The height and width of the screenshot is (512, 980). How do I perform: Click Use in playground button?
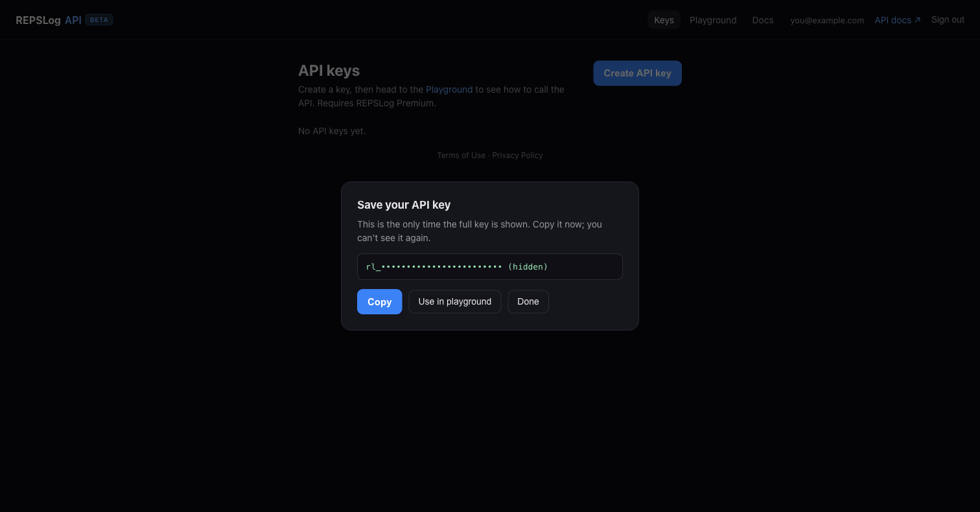[x=454, y=301]
